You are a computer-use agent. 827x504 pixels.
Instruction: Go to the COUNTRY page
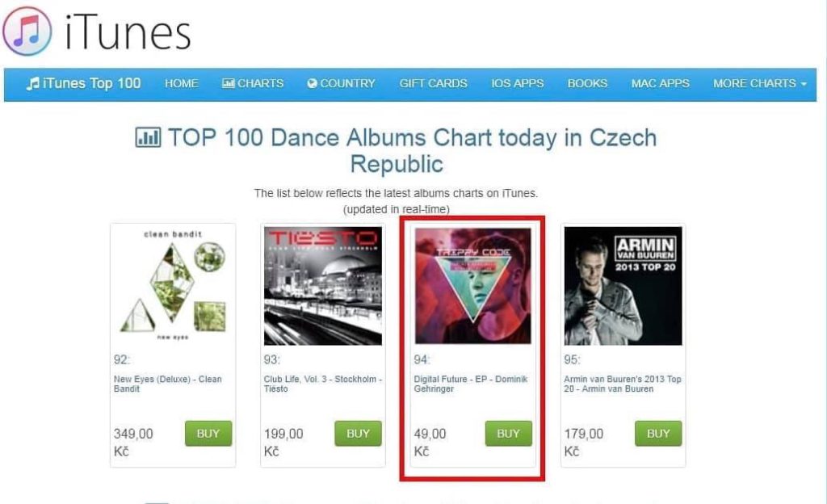coord(342,83)
